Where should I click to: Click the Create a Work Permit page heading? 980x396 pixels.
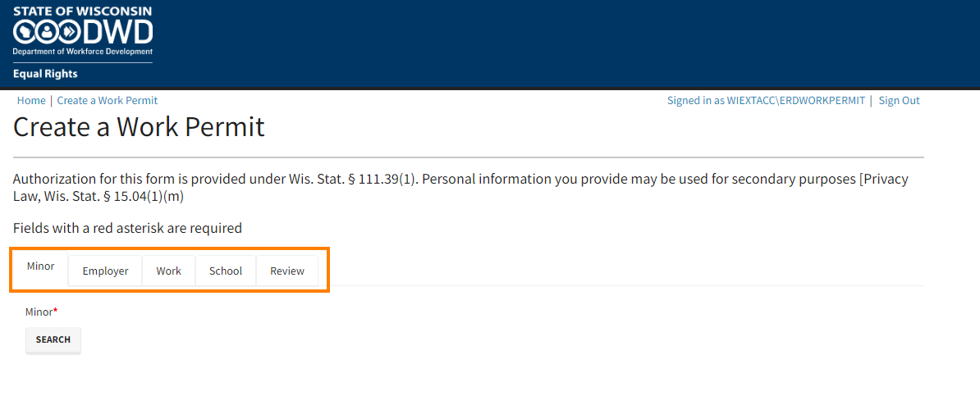tap(139, 127)
